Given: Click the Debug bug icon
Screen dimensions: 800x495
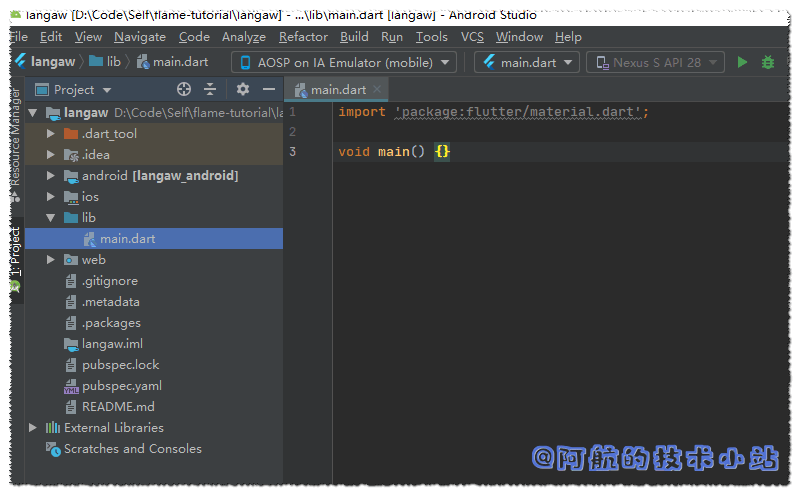Looking at the screenshot, I should (768, 62).
